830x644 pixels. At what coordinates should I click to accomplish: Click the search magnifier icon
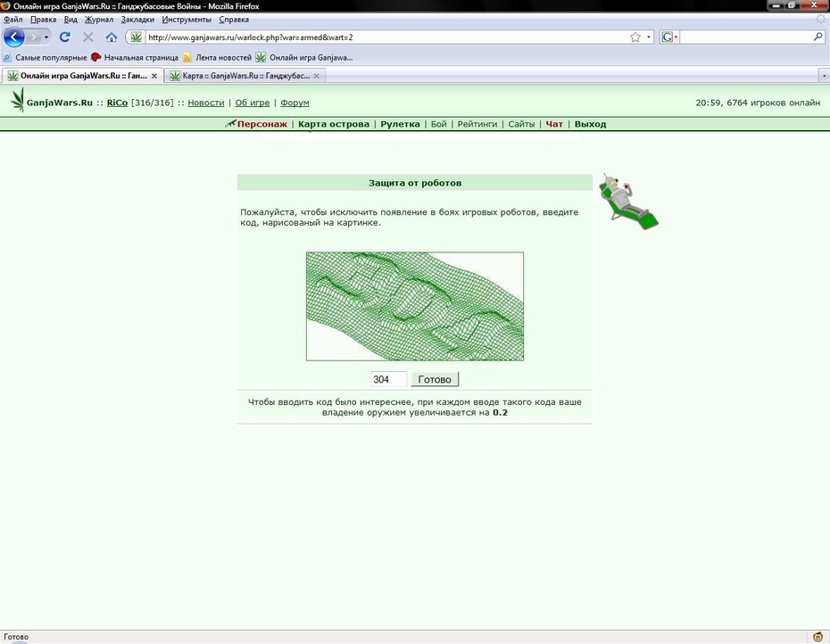818,37
